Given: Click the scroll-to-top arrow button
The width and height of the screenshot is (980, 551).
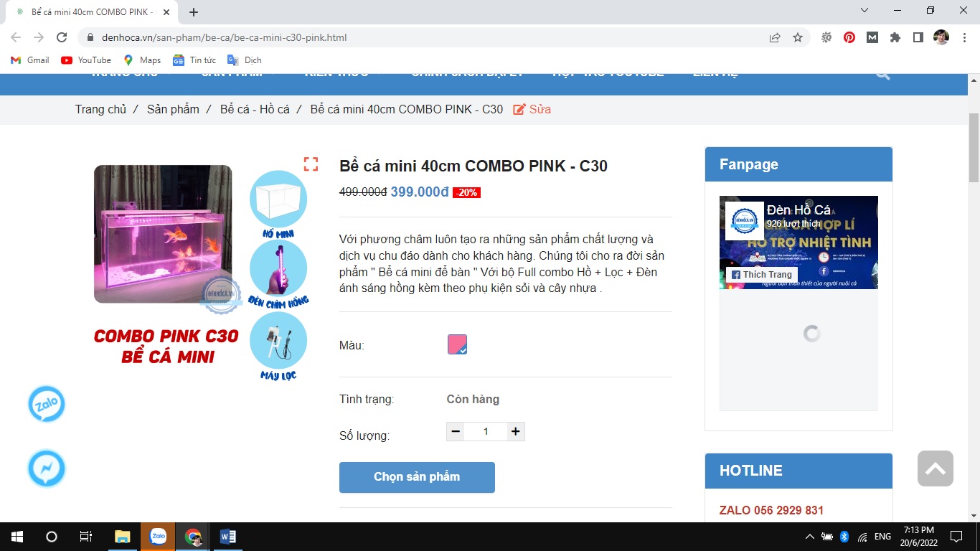Looking at the screenshot, I should click(935, 468).
